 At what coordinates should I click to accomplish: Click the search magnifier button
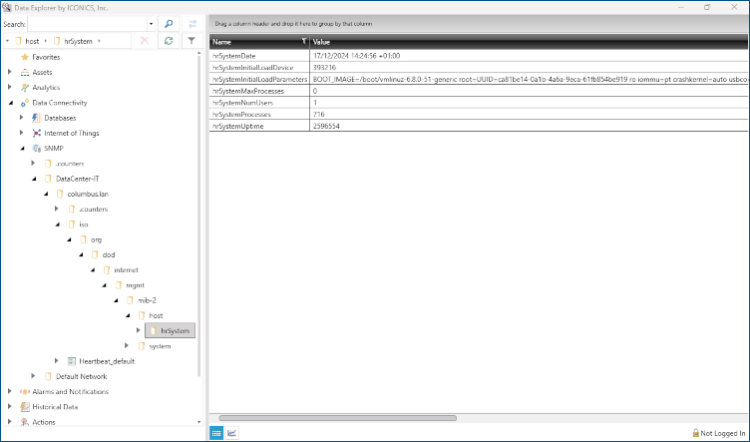pos(168,24)
